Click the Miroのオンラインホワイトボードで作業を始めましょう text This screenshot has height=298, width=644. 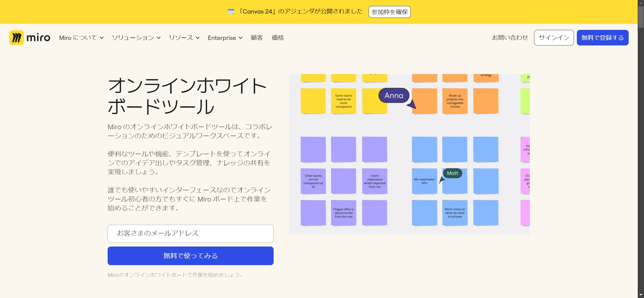176,275
